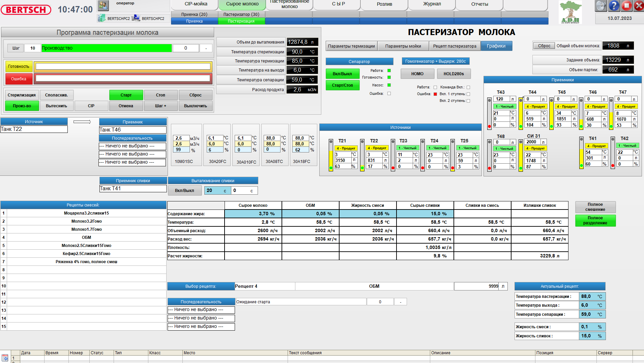This screenshot has width=644, height=363.
Task: Open the recipe selector showing Рецепт 4
Action: pyautogui.click(x=264, y=286)
